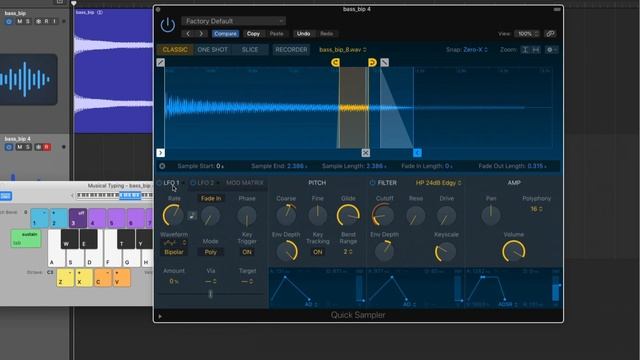Open the View 100% size dropdown

[527, 34]
